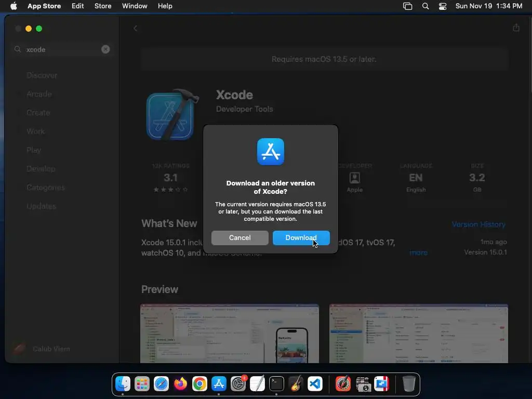Open the Help menu
Image resolution: width=532 pixels, height=399 pixels.
[165, 6]
